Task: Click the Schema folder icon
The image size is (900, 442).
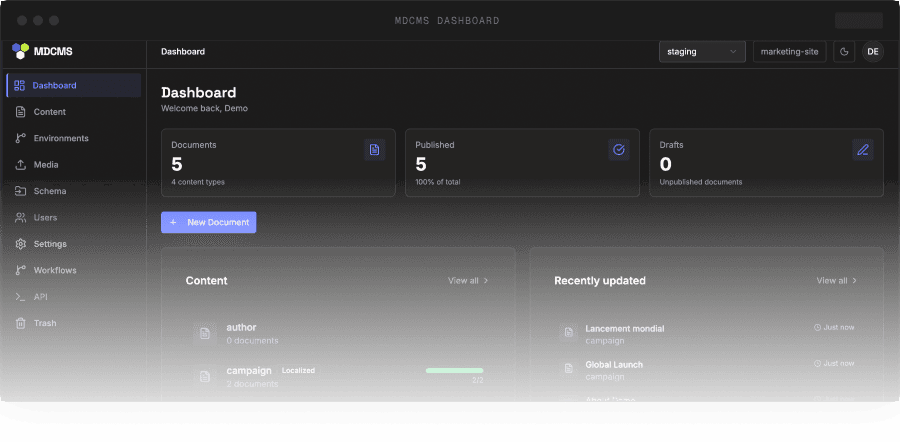Action: click(x=21, y=191)
